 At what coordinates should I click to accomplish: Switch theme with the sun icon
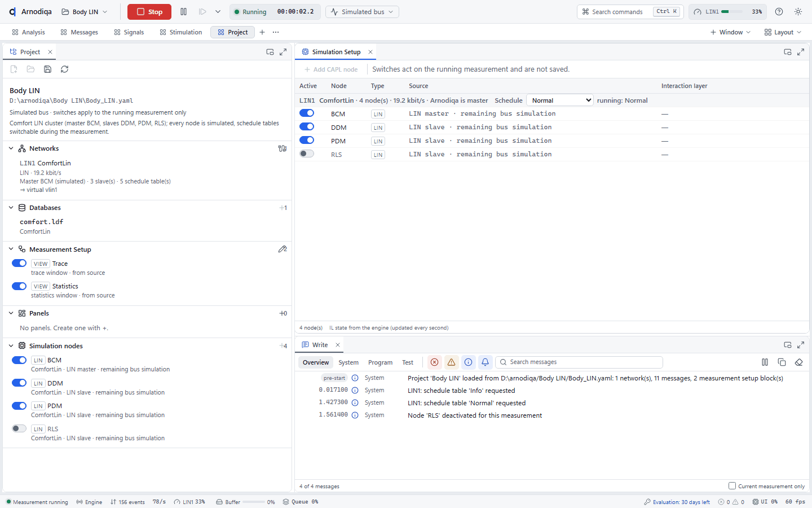(798, 12)
